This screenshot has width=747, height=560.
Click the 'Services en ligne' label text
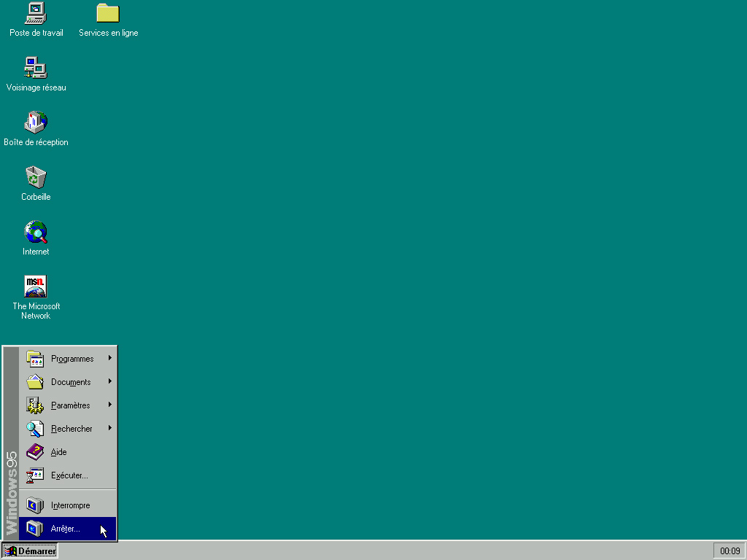tap(109, 33)
